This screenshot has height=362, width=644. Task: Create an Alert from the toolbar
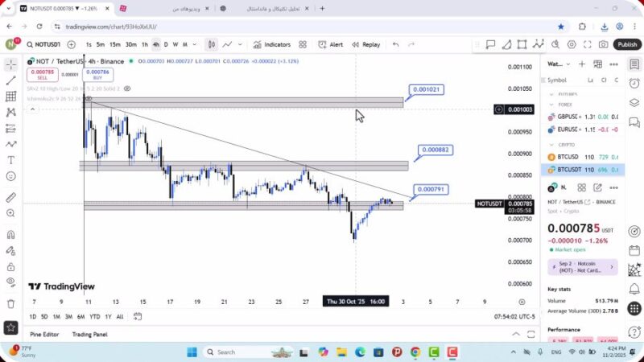[331, 45]
